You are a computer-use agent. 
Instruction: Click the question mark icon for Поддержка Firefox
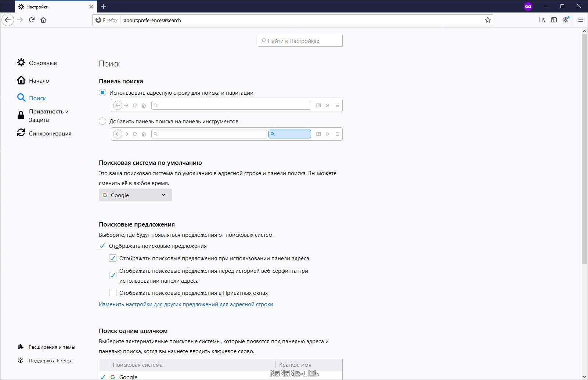pyautogui.click(x=21, y=360)
